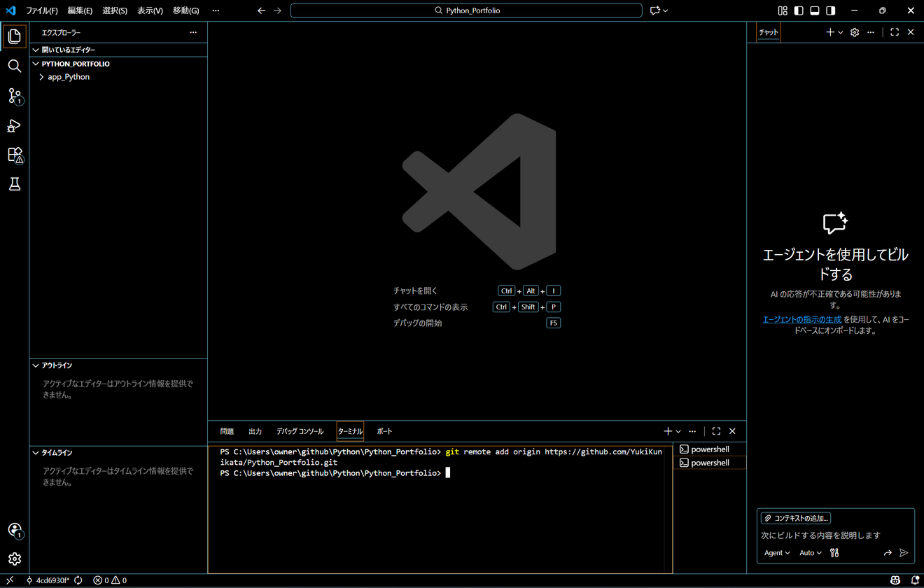Open the new terminal launch profile chevron
Image resolution: width=924 pixels, height=588 pixels.
click(x=678, y=431)
